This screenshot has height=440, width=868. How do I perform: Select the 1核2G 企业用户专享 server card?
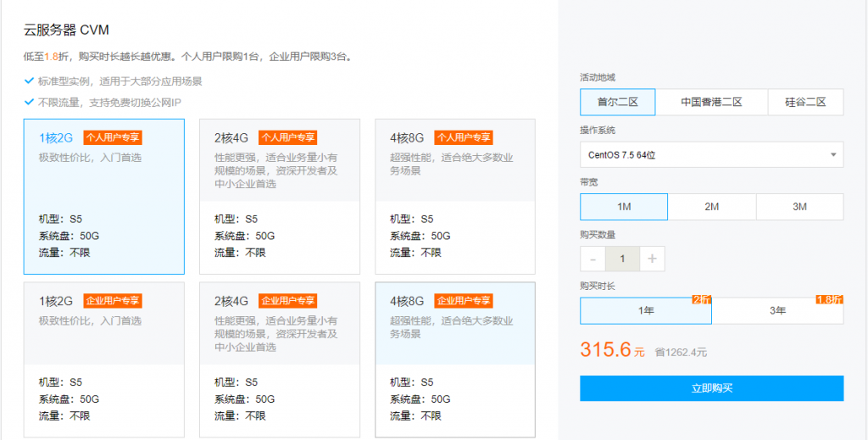[x=103, y=359]
